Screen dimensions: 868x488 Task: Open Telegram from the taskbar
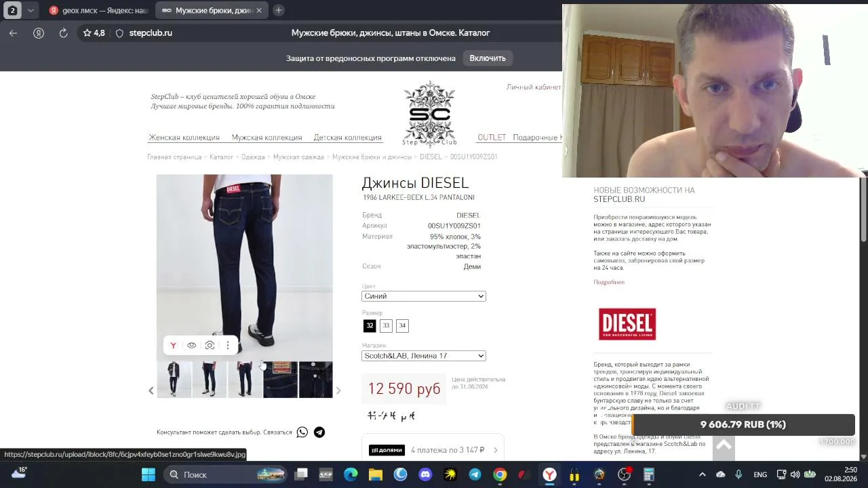point(475,474)
